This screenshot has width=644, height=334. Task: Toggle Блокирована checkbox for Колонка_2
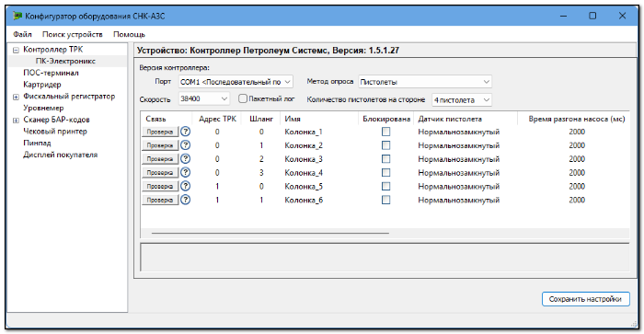tap(385, 145)
